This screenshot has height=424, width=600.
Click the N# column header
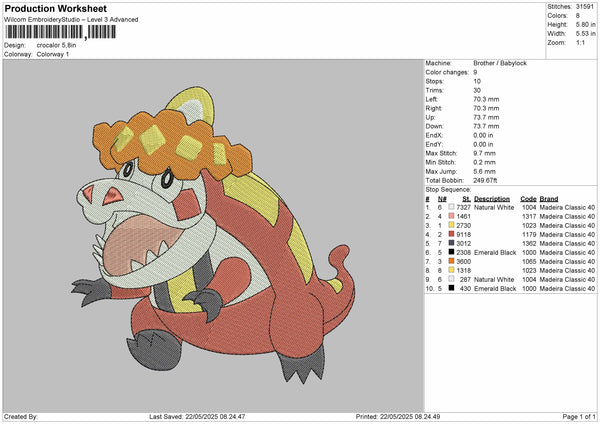442,199
